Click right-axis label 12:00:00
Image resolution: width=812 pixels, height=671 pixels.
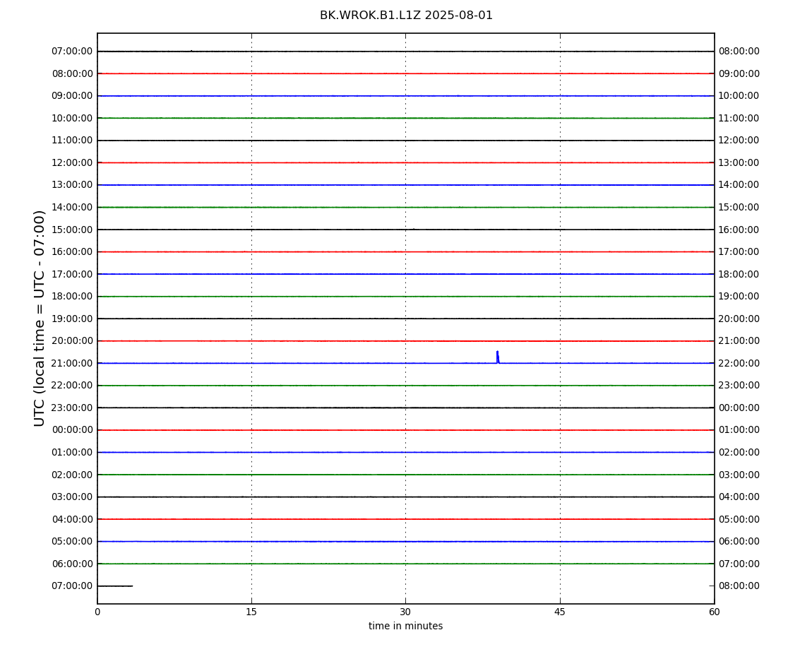pos(739,141)
